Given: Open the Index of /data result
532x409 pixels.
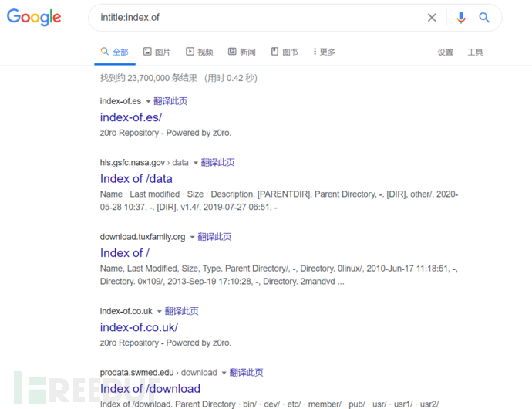Looking at the screenshot, I should click(136, 179).
